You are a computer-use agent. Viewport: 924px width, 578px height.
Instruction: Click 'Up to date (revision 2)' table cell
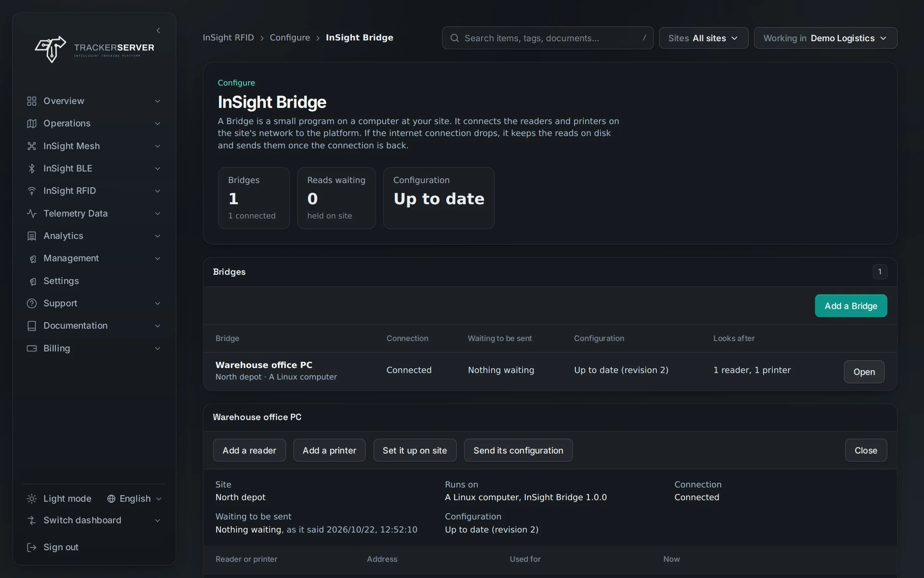click(621, 370)
